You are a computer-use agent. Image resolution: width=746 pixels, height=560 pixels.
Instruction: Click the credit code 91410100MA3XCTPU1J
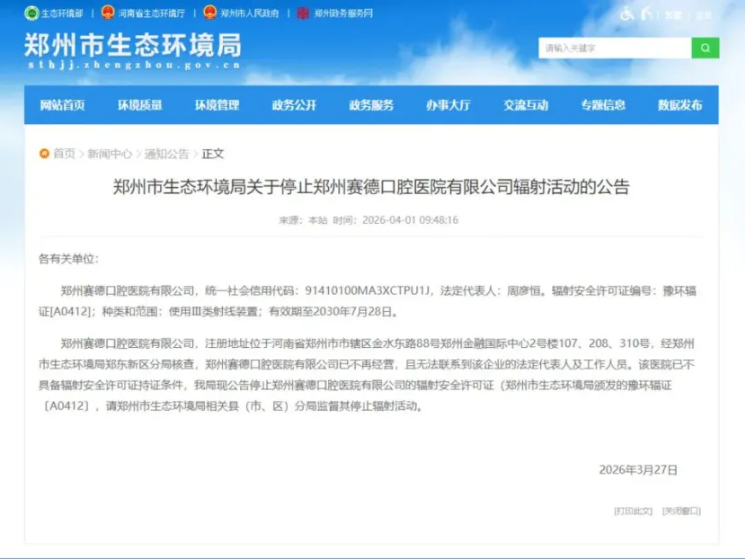click(368, 290)
